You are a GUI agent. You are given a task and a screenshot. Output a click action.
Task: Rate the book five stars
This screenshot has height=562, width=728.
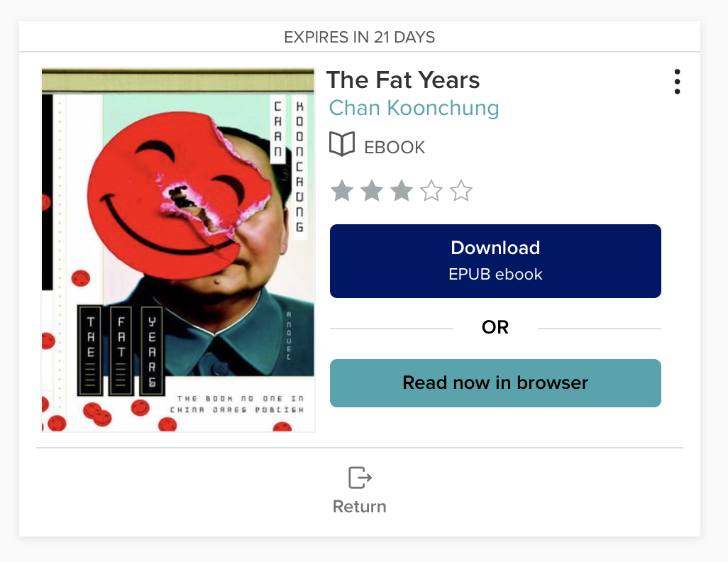[x=461, y=191]
